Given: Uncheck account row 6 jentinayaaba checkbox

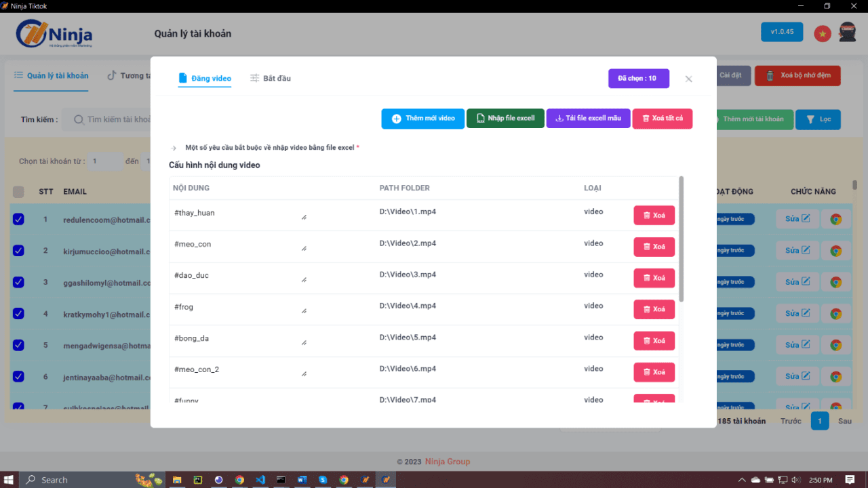Looking at the screenshot, I should [18, 376].
